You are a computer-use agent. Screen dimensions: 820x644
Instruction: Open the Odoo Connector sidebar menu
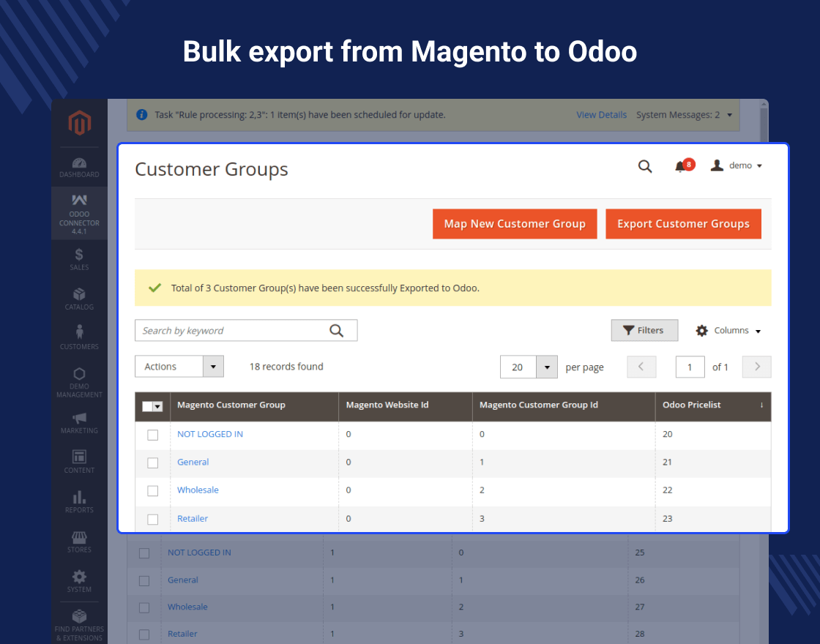point(79,214)
